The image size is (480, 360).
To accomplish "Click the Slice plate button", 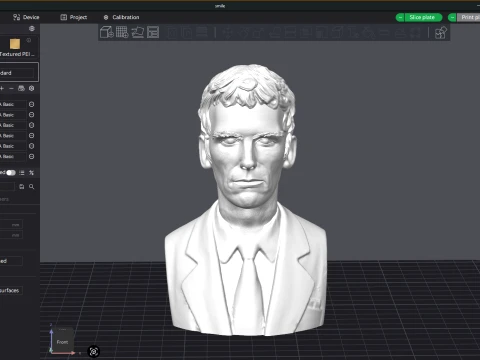I will 423,17.
